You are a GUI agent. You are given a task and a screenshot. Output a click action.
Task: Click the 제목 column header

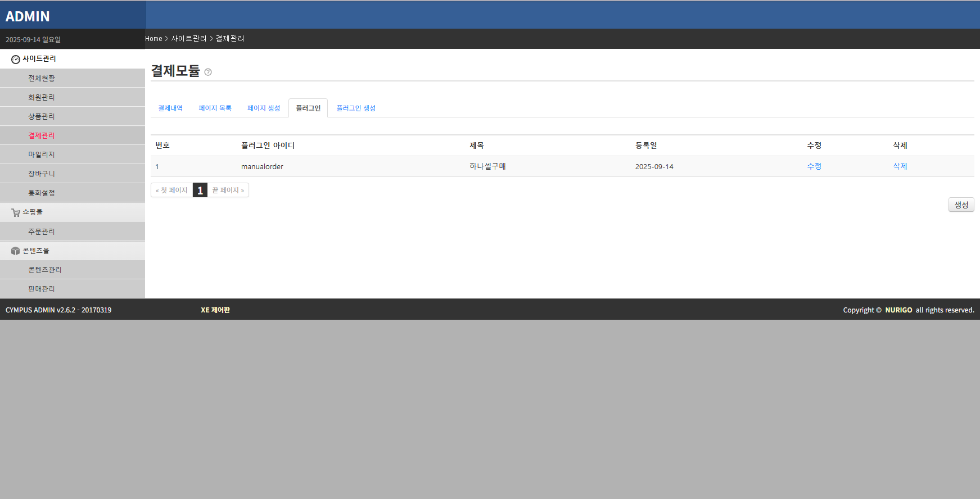point(476,146)
